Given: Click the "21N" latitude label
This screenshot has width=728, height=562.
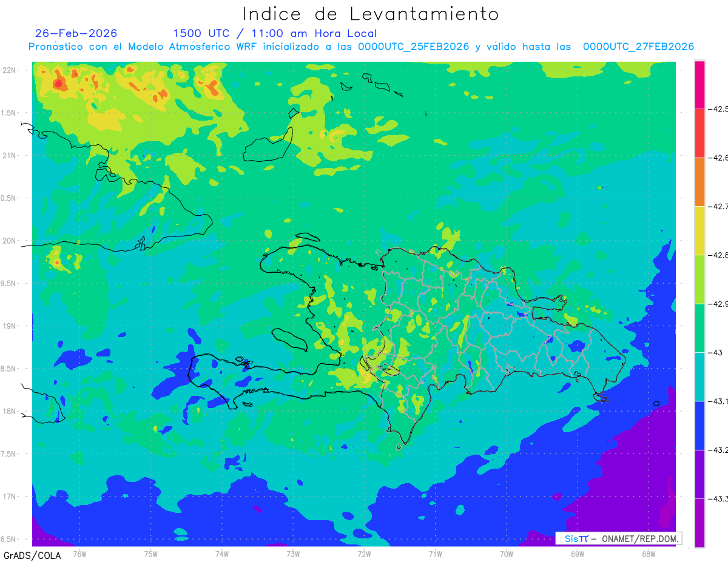Looking at the screenshot, I should click(10, 155).
